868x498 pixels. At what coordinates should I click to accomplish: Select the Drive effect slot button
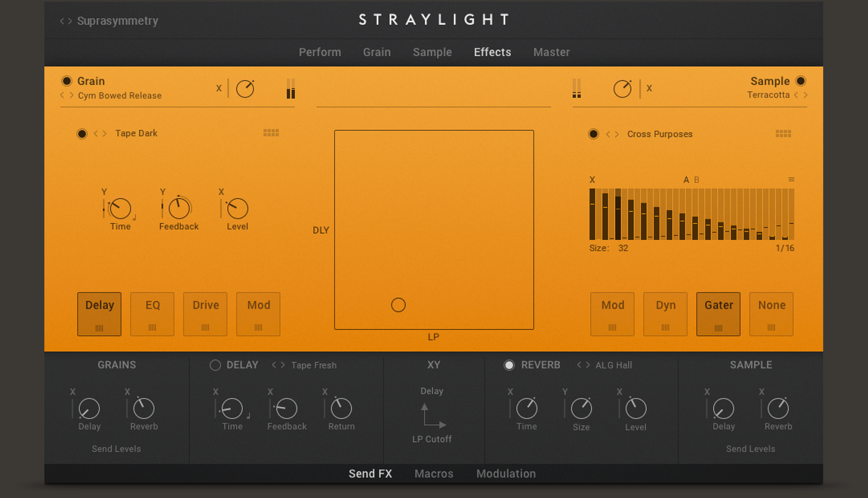(205, 314)
